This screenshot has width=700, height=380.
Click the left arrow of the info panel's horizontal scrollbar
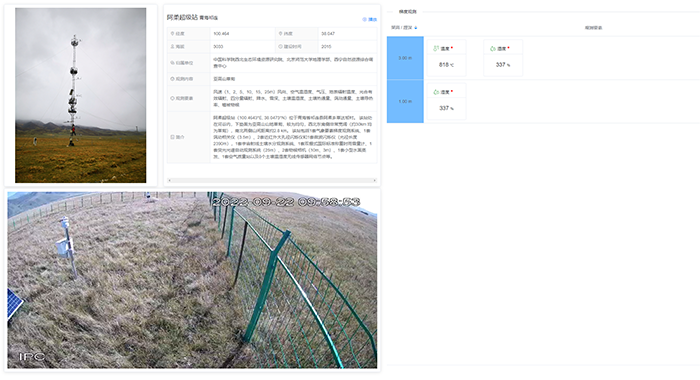169,180
